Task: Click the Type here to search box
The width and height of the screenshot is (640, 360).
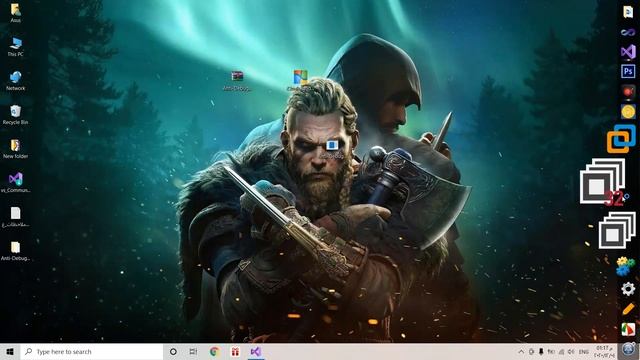Action: point(91,351)
